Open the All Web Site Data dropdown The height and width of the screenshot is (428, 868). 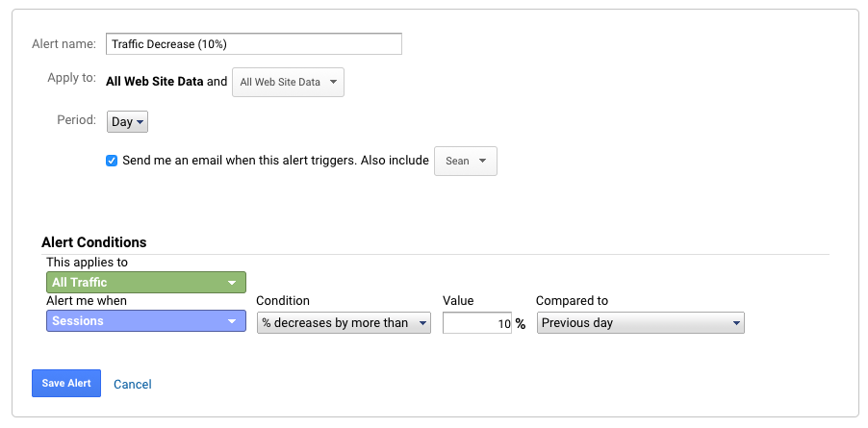pos(288,83)
